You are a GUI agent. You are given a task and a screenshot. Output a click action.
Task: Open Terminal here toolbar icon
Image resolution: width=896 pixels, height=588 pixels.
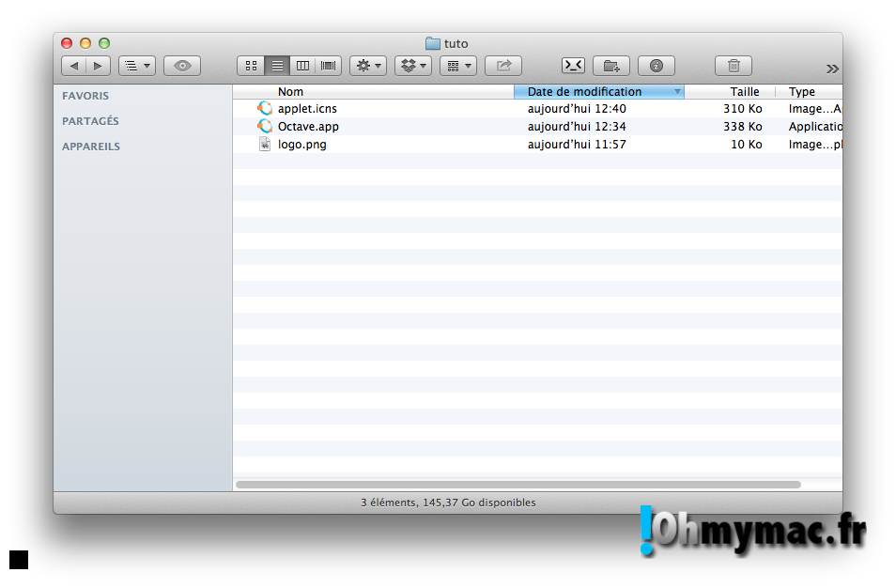click(x=573, y=66)
